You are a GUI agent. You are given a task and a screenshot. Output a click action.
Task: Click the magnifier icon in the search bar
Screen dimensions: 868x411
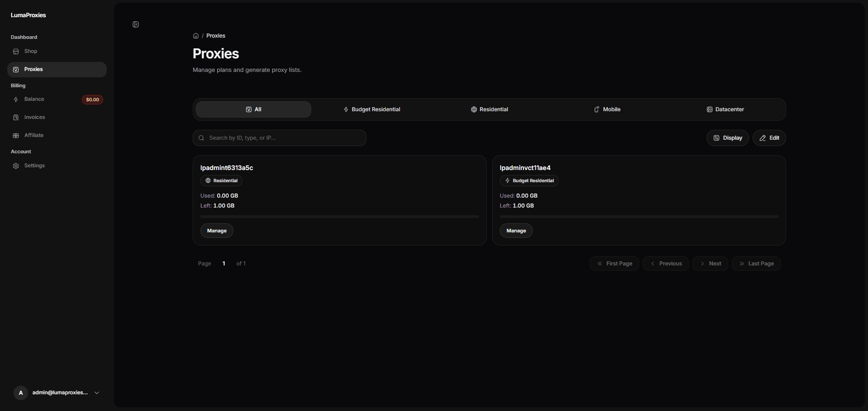[x=201, y=138]
